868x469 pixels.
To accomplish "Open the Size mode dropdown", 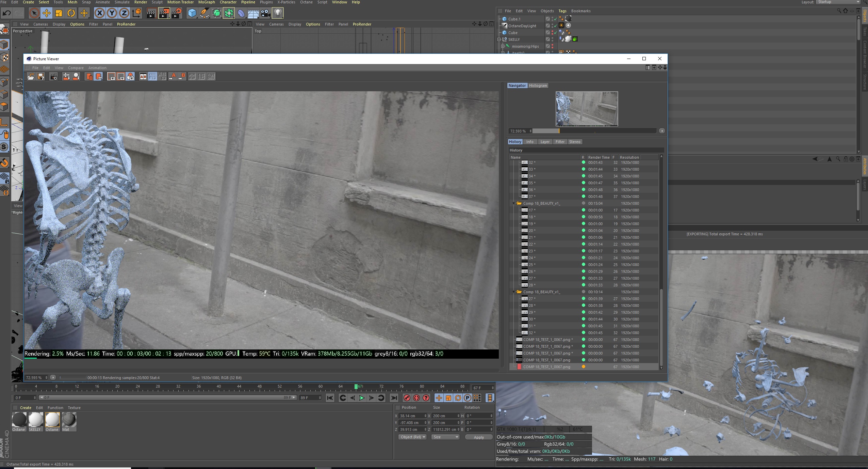I will (x=445, y=437).
